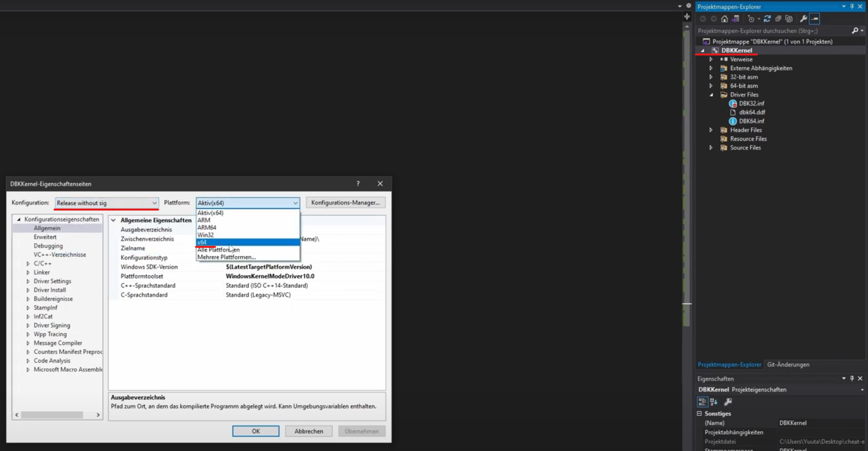Click the DBK32.inf file icon

[x=733, y=104]
